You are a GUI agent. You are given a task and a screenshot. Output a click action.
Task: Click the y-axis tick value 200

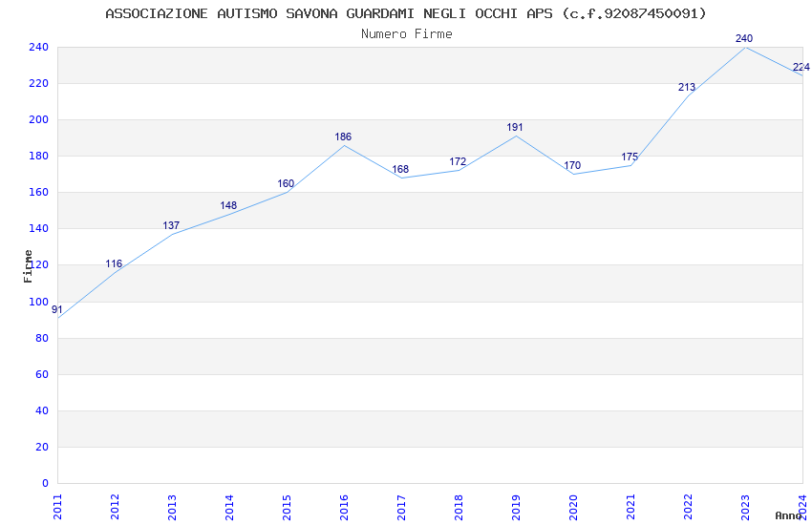pos(39,119)
